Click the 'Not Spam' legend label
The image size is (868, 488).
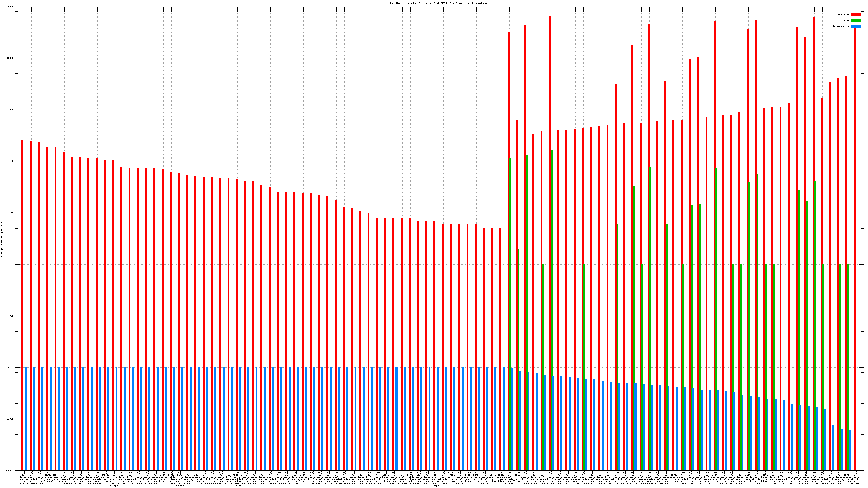[844, 14]
